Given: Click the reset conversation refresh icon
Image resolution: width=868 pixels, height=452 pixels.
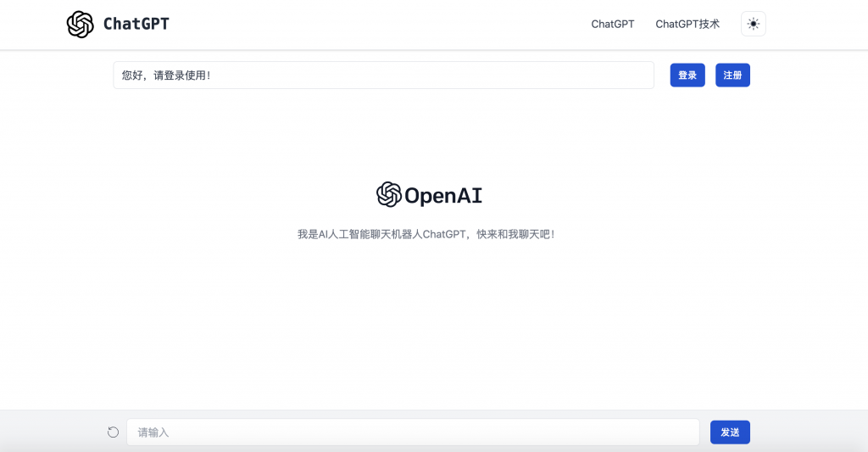Looking at the screenshot, I should tap(113, 432).
